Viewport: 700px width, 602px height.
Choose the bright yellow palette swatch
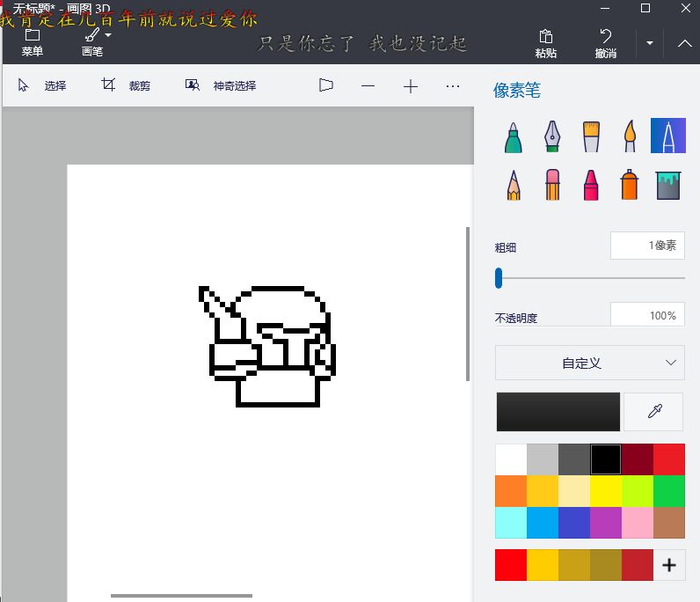pyautogui.click(x=606, y=491)
